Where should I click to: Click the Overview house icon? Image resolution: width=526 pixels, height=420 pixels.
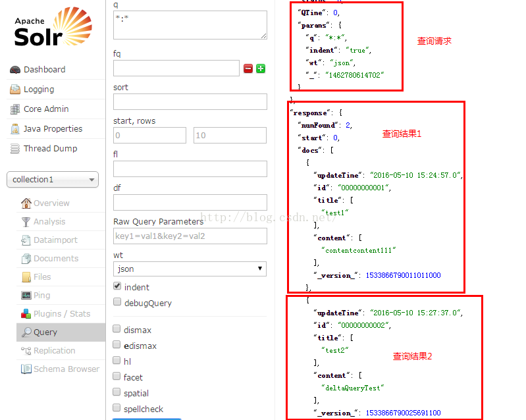click(x=26, y=203)
